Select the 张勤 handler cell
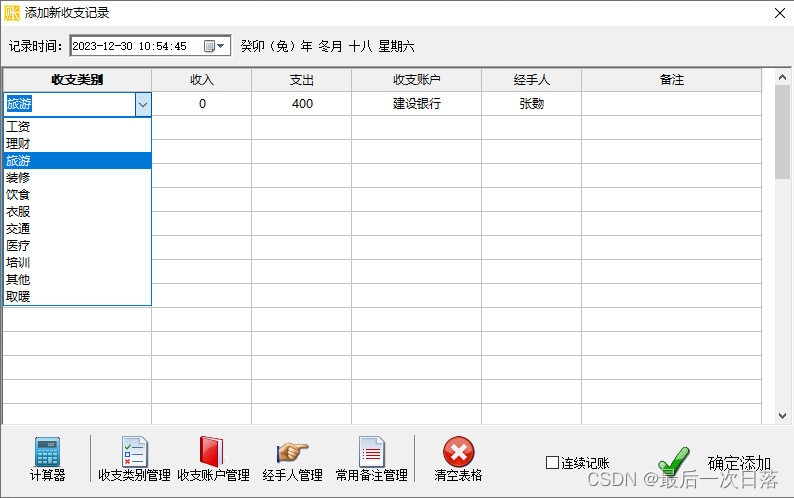This screenshot has height=498, width=794. 531,104
